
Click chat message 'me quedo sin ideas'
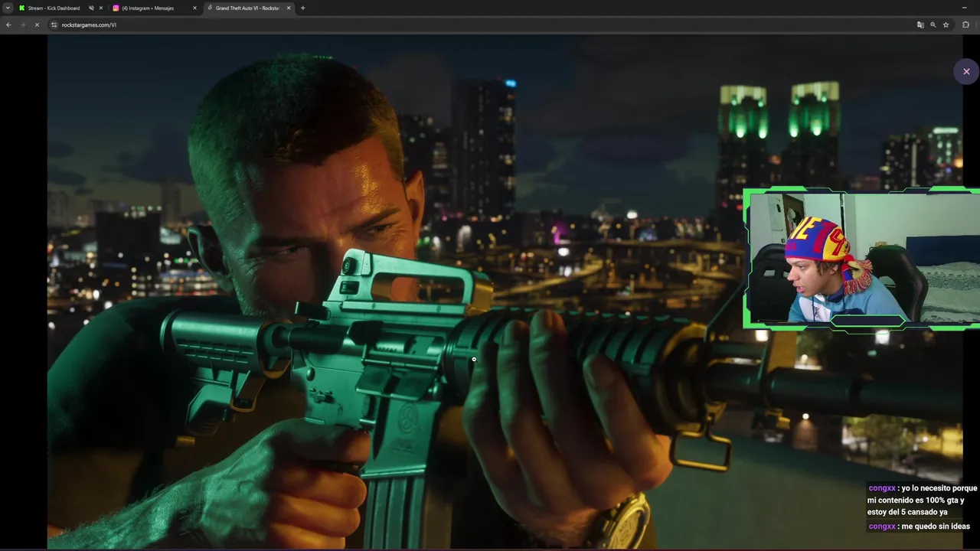point(936,527)
